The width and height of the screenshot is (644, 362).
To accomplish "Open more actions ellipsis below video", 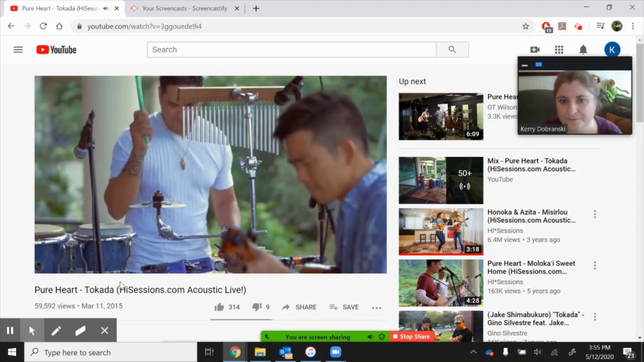I will pyautogui.click(x=376, y=307).
